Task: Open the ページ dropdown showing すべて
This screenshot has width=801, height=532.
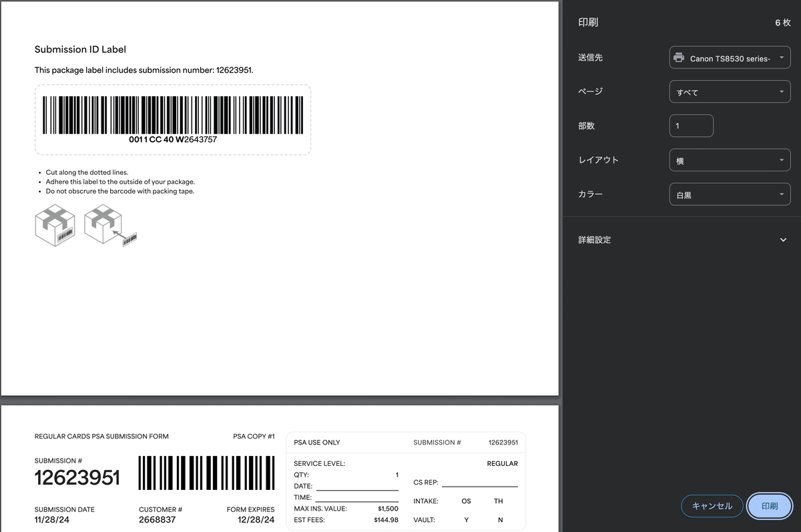Action: point(730,92)
